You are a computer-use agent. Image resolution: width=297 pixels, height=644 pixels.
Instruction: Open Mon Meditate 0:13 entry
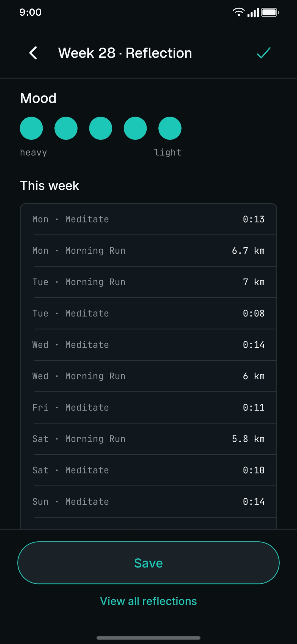[x=148, y=219]
